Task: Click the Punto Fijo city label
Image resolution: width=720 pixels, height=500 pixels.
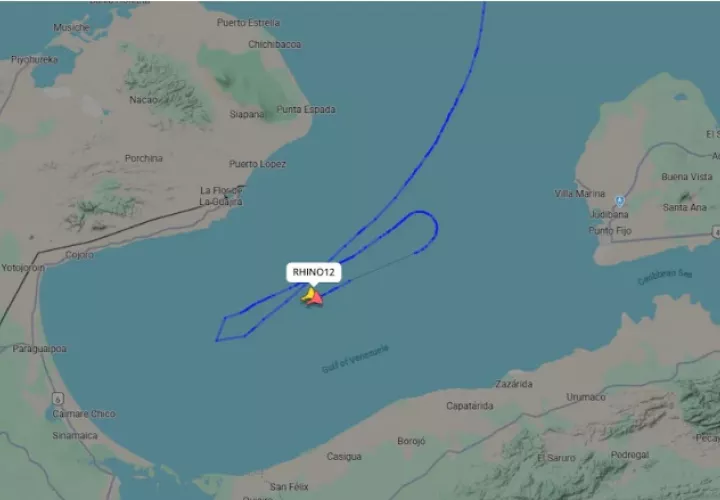Action: pyautogui.click(x=610, y=230)
